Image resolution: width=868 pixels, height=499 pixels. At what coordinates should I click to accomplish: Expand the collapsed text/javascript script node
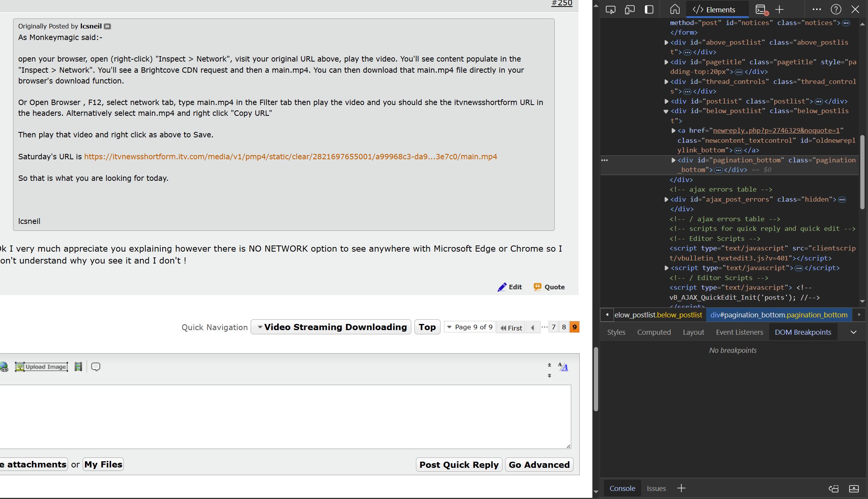coord(666,268)
